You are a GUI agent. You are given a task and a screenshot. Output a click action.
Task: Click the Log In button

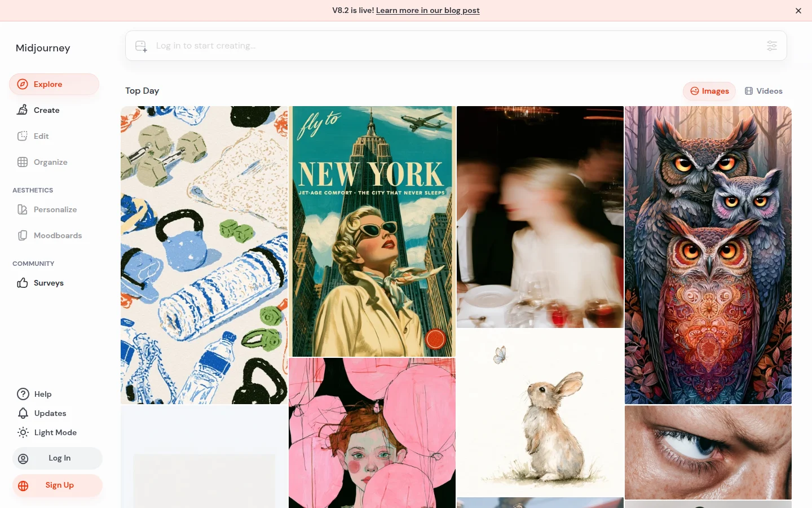58,458
